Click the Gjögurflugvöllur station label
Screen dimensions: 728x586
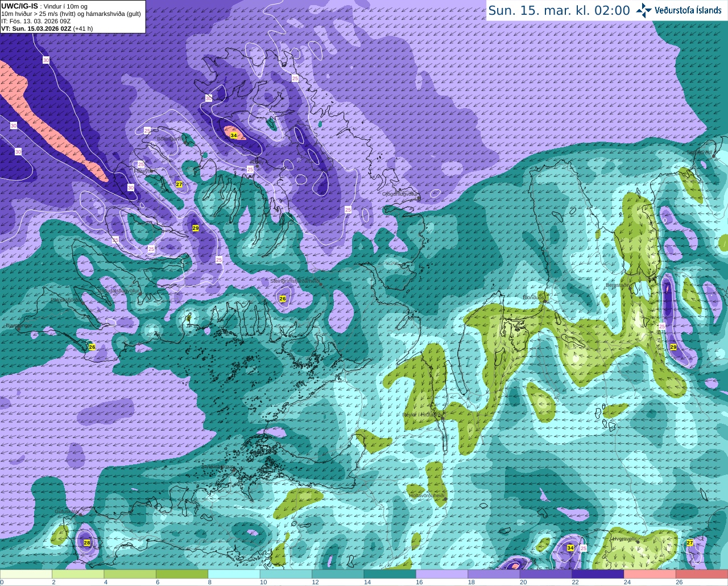click(x=400, y=194)
